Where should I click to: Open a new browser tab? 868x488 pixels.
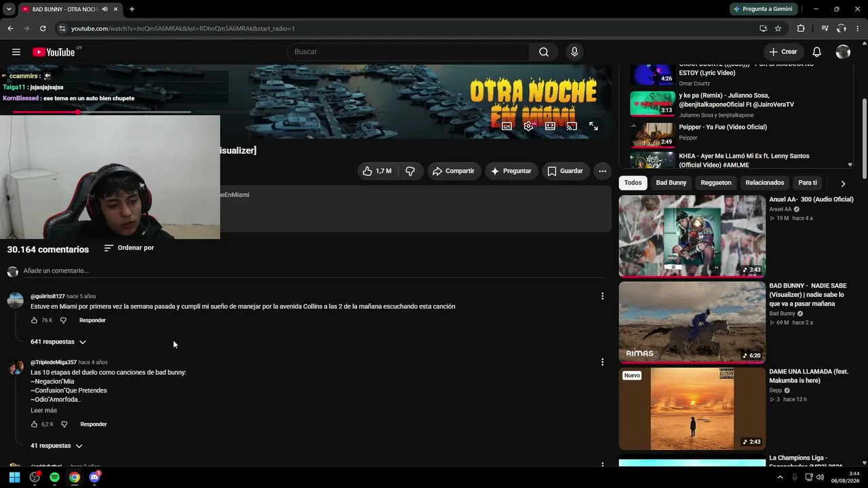132,9
